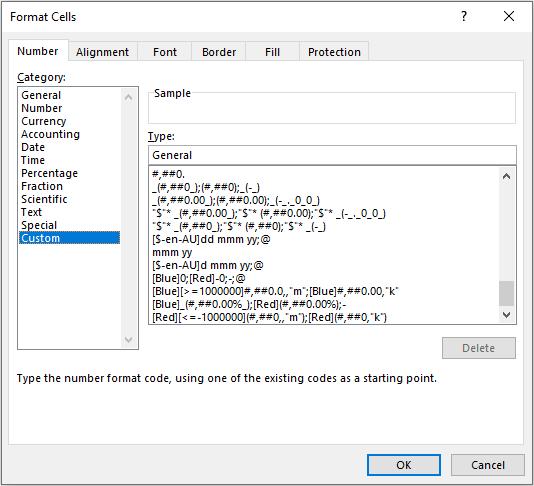Open the Protection tab
534x486 pixels.
click(334, 52)
